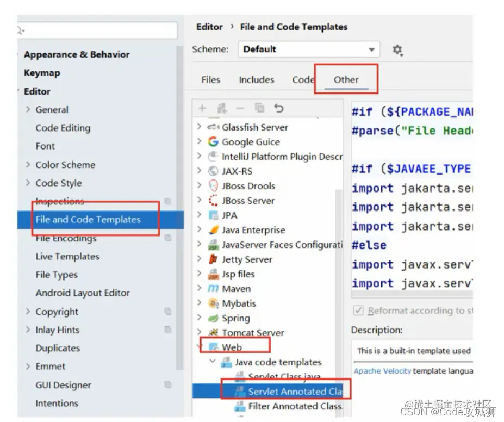504x422 pixels.
Task: Click the Glassfish Server icon
Action: coord(213,127)
